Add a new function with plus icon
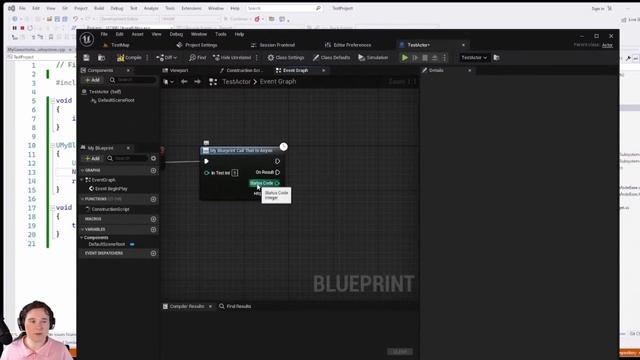The image size is (640, 360). 153,199
